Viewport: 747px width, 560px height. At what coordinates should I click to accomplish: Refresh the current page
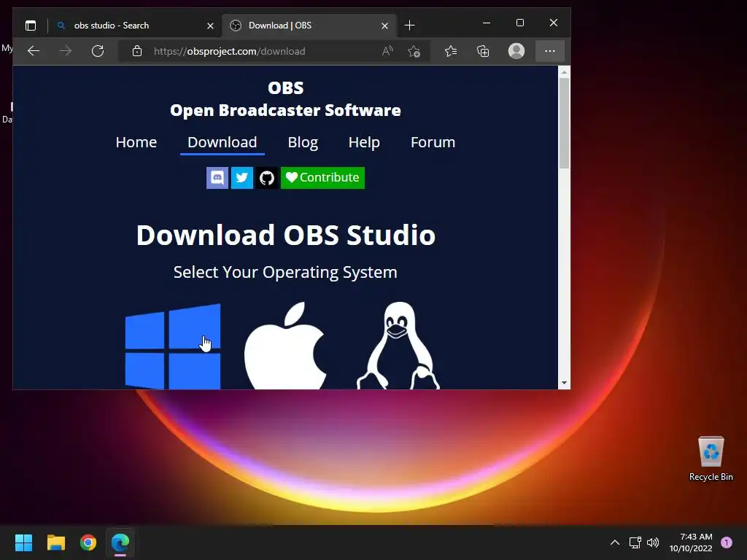(x=98, y=51)
